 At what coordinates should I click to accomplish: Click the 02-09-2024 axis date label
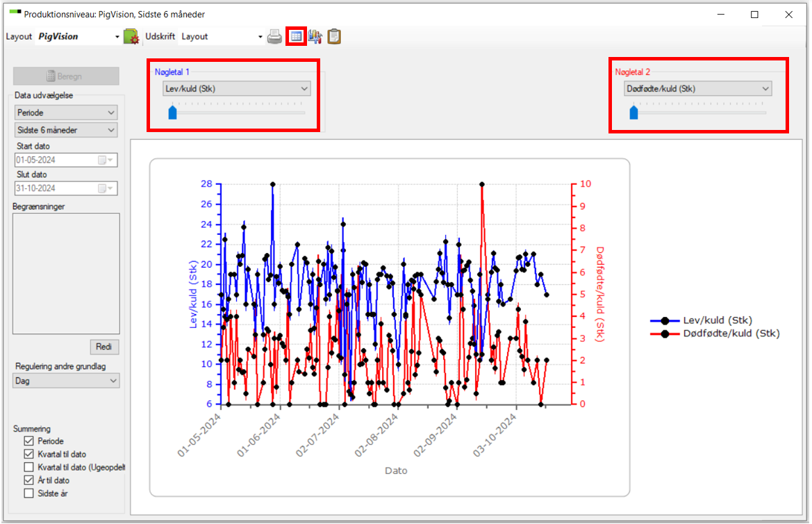pyautogui.click(x=436, y=435)
